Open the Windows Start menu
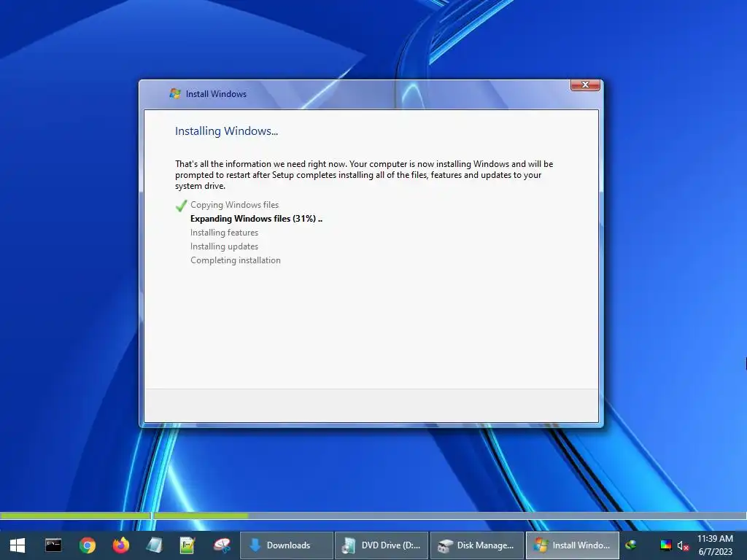This screenshot has height=560, width=747. [18, 545]
